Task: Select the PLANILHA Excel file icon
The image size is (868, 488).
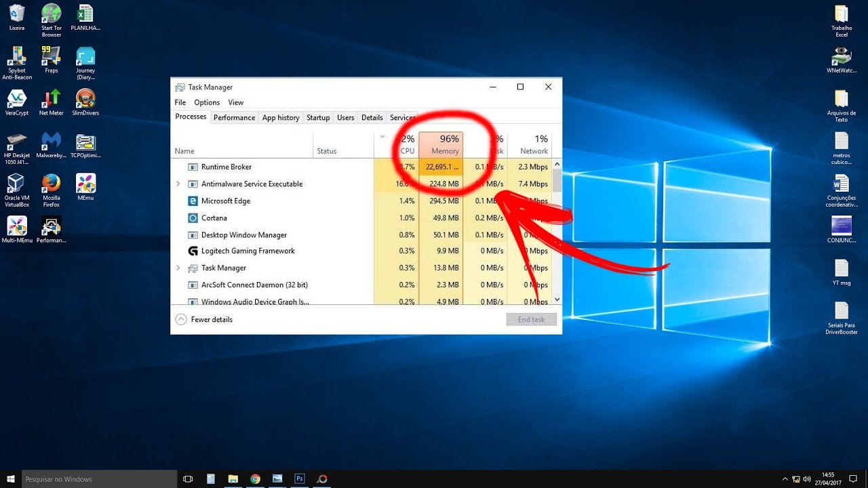Action: tap(85, 17)
